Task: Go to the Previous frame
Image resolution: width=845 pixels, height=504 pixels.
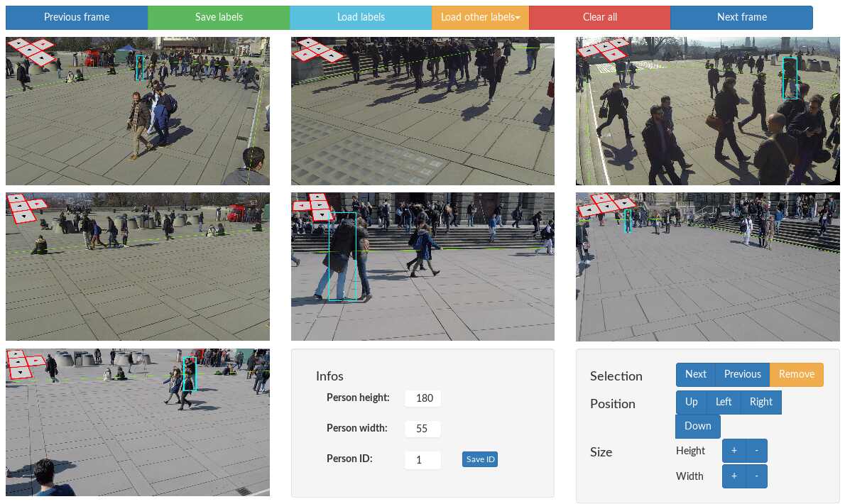Action: click(x=77, y=17)
